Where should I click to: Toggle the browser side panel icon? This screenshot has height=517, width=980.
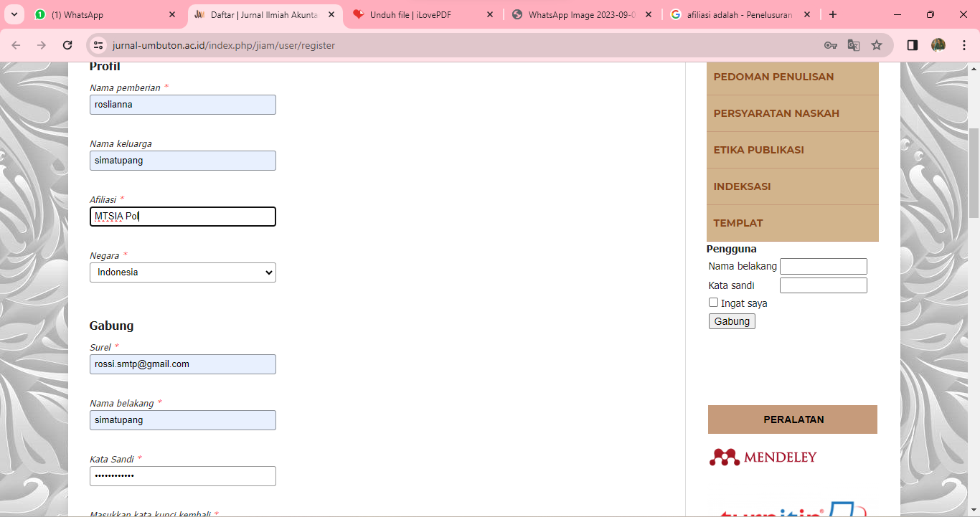click(913, 45)
